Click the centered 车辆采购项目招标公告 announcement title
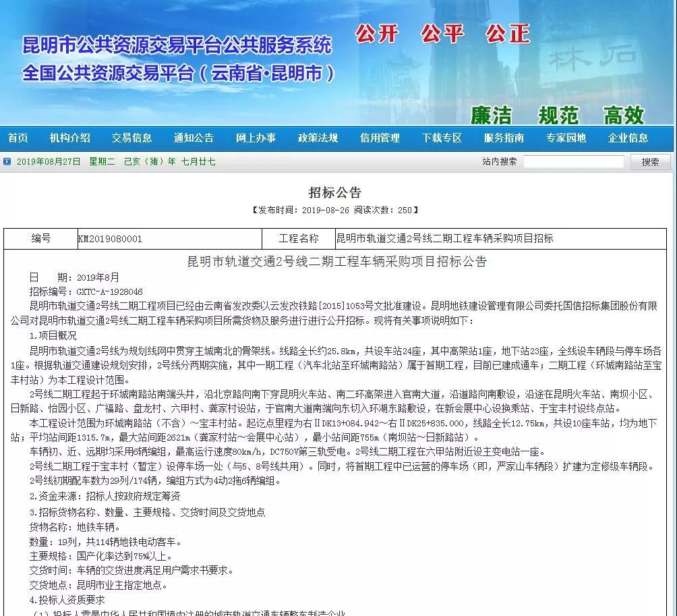Image resolution: width=677 pixels, height=616 pixels. click(x=336, y=262)
